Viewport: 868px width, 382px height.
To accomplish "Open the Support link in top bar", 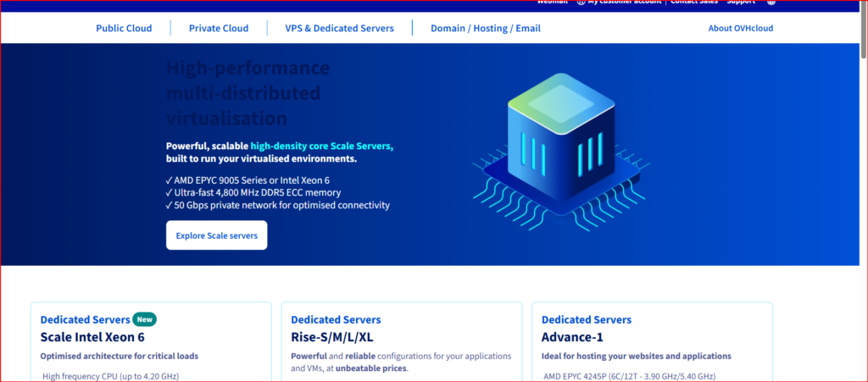I will click(x=740, y=3).
